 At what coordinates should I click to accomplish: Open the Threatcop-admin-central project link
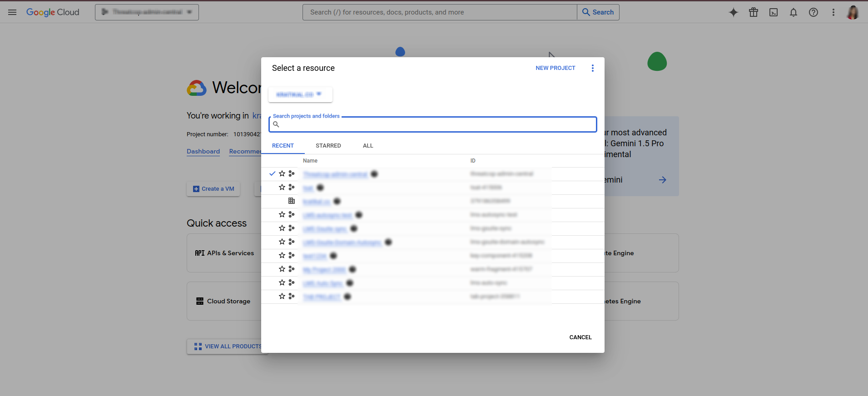coord(335,174)
